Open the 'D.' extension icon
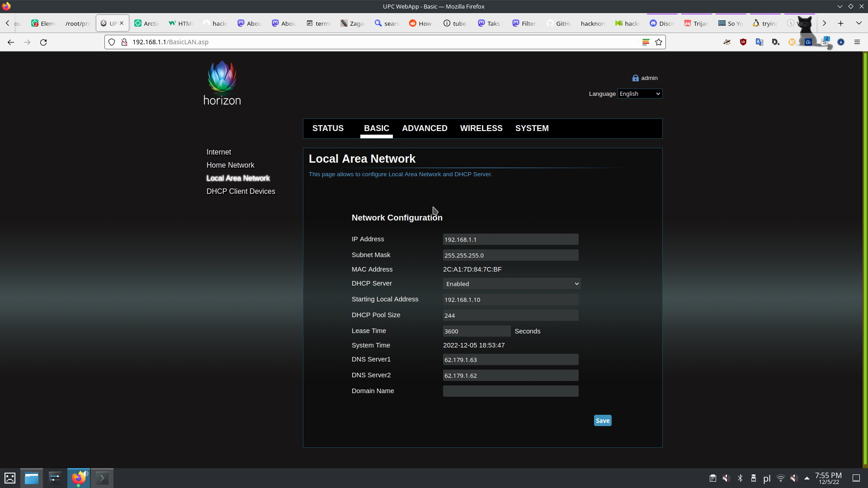 coord(776,42)
